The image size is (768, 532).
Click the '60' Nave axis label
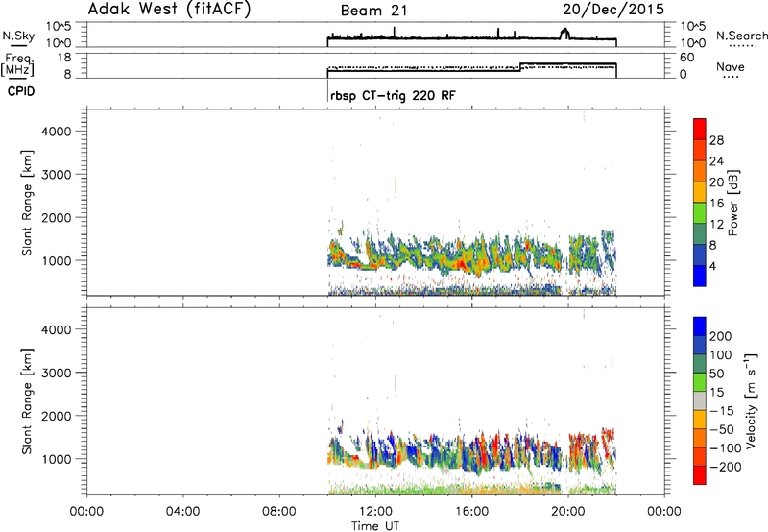pyautogui.click(x=686, y=58)
